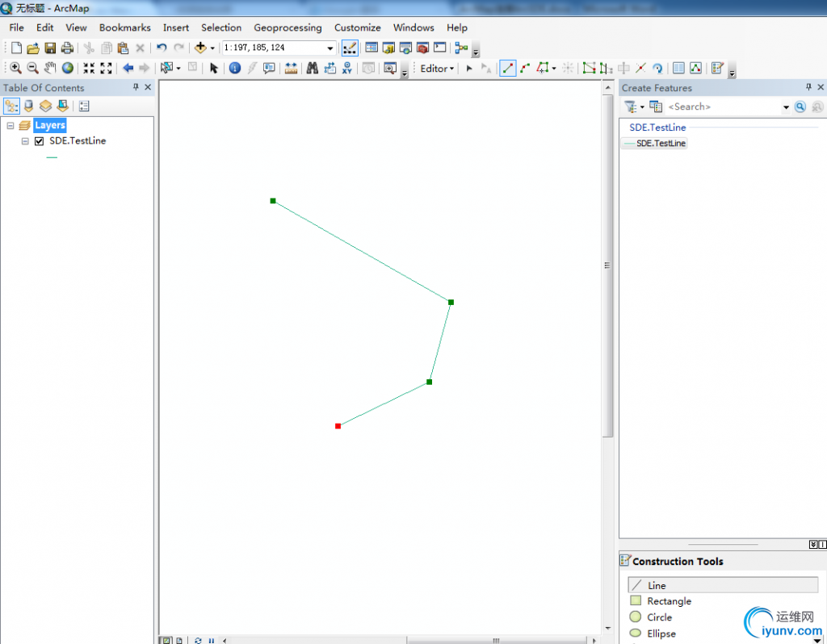Open the viewer window tool
The width and height of the screenshot is (827, 644).
pyautogui.click(x=390, y=68)
